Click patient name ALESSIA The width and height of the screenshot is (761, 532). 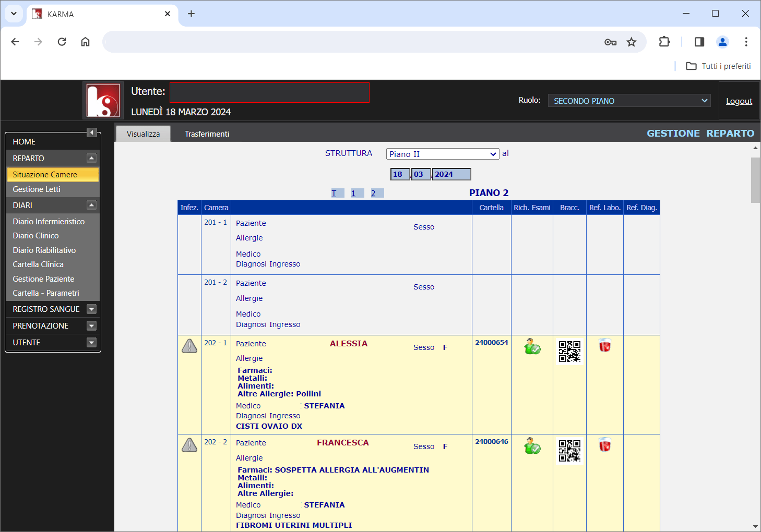click(349, 343)
